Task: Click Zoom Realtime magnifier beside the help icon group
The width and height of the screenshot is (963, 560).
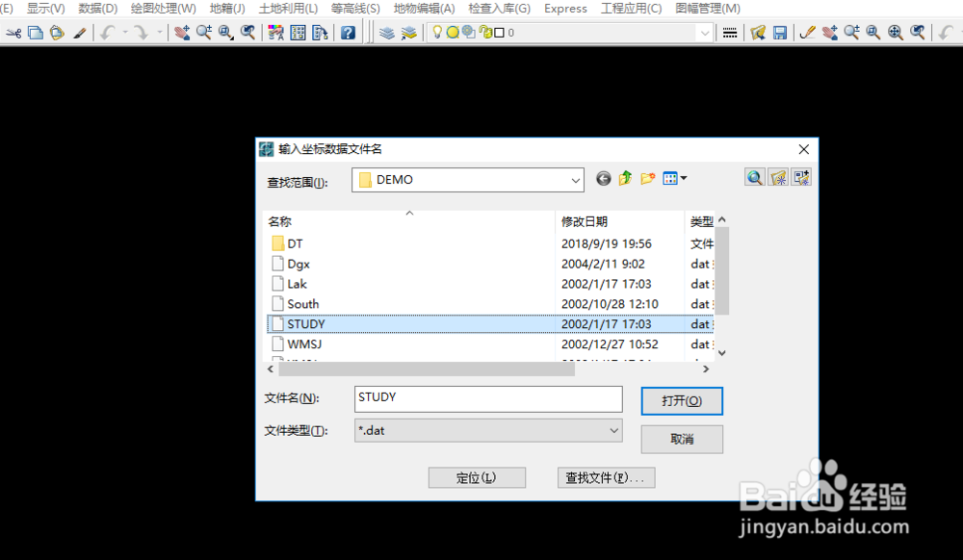Action: (204, 33)
